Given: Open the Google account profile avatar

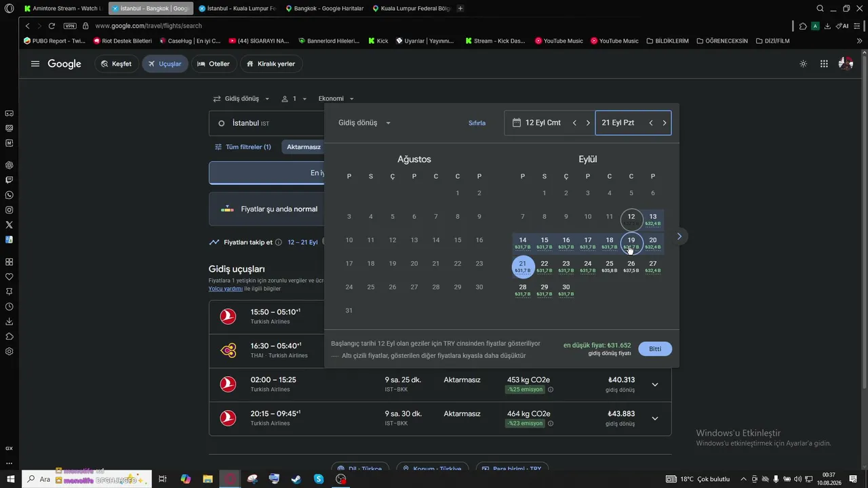Looking at the screenshot, I should [846, 64].
